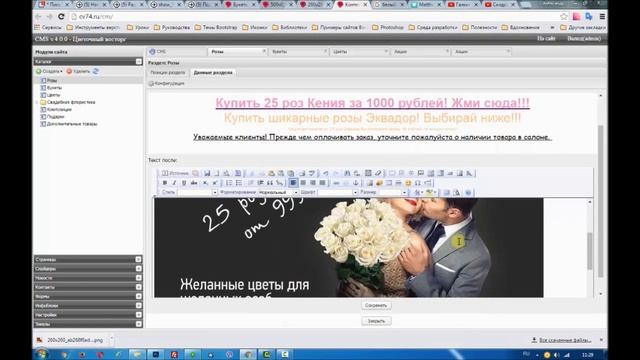Align text left in the editor
Screen dimensions: 640x360
pyautogui.click(x=293, y=182)
